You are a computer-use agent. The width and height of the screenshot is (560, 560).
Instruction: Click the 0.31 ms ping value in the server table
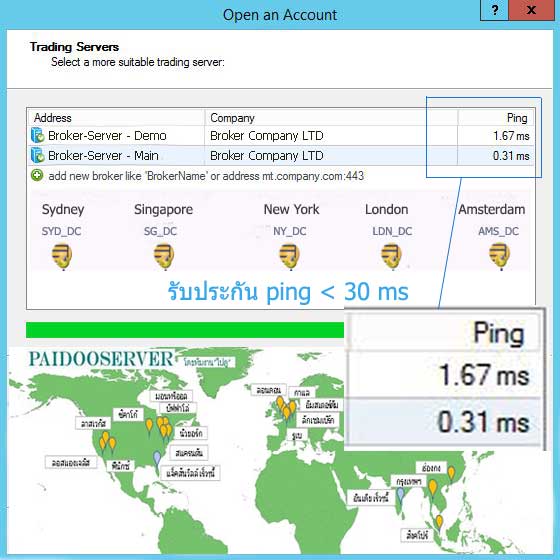click(511, 156)
